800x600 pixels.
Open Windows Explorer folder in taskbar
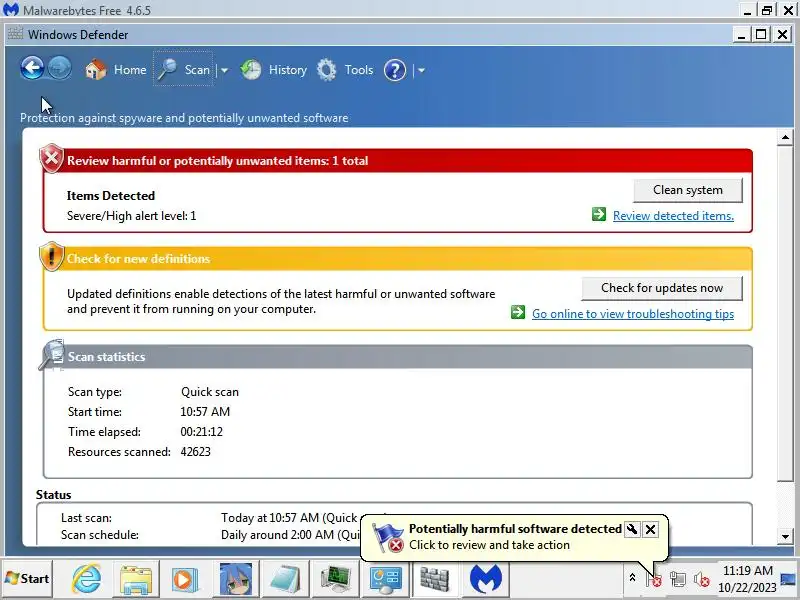136,579
